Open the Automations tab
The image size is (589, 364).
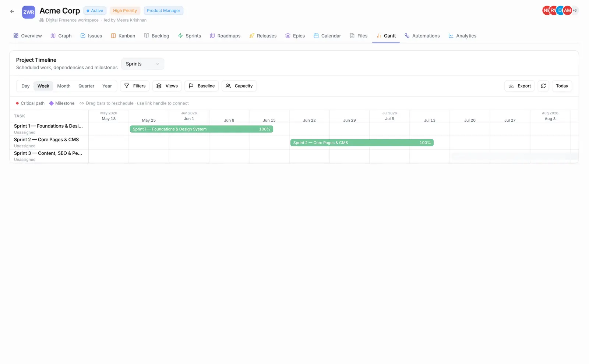[422, 36]
